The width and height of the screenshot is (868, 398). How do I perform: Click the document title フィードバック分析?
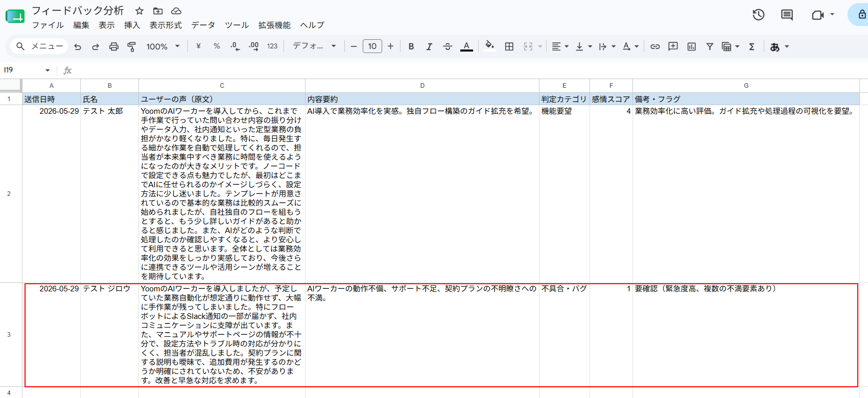[x=78, y=11]
